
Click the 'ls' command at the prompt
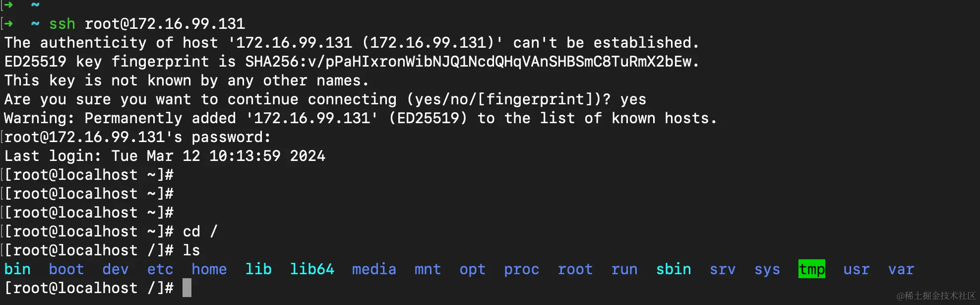tap(191, 250)
